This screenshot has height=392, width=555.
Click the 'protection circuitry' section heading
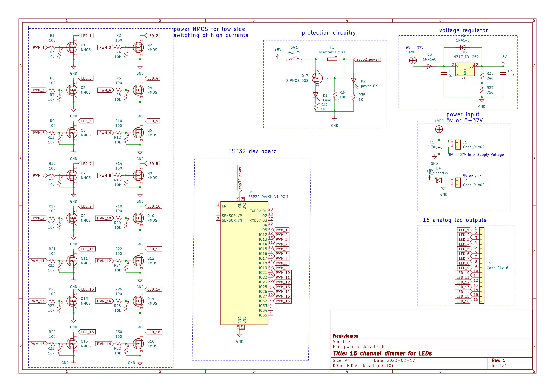click(329, 33)
